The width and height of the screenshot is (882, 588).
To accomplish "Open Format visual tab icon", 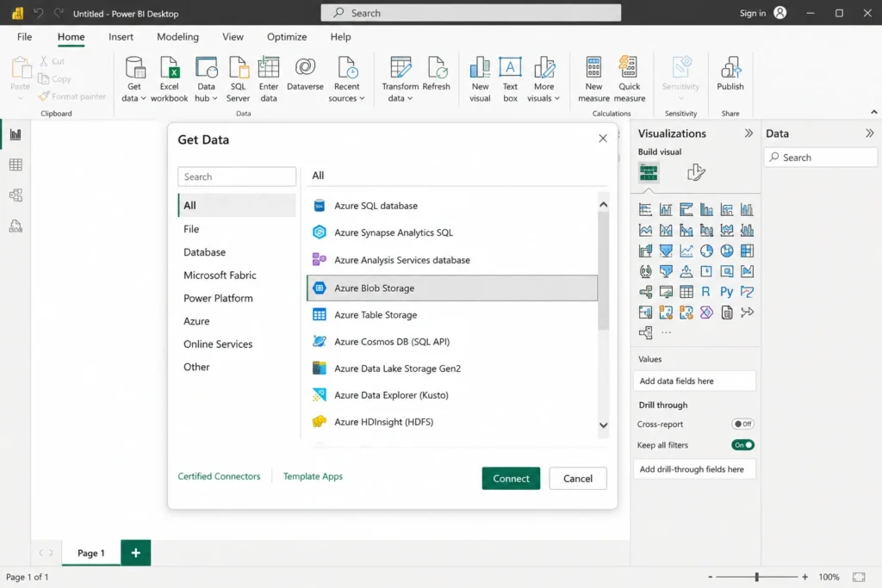I will click(x=696, y=172).
